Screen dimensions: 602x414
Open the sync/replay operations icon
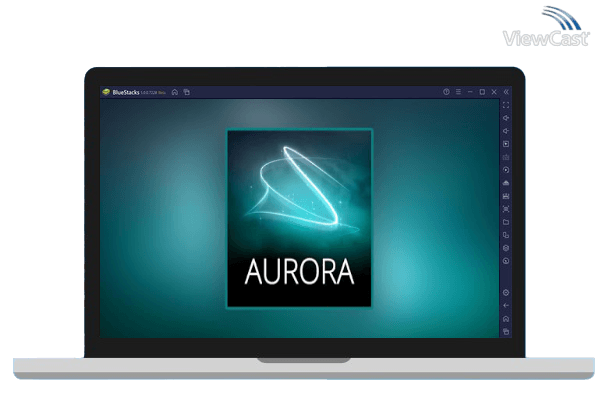click(506, 170)
